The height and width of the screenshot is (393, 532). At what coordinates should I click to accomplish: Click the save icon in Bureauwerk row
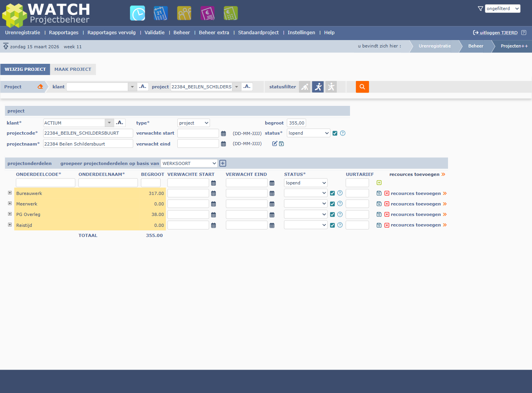click(379, 193)
